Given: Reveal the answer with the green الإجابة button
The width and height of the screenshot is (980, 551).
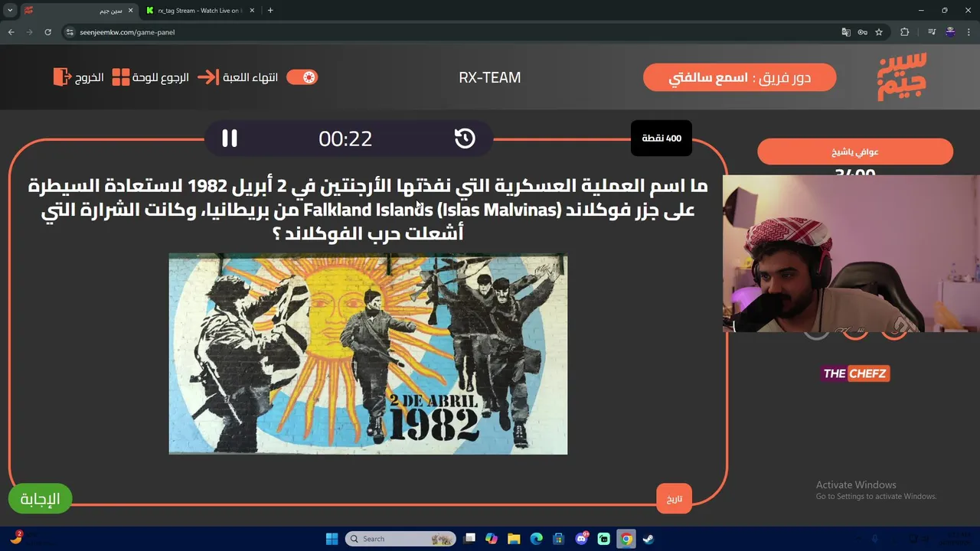Looking at the screenshot, I should (40, 499).
